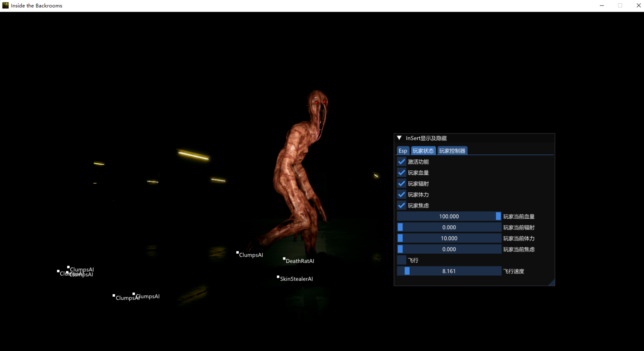Click the 飞行速度 label text
The image size is (644, 351).
[x=514, y=271]
